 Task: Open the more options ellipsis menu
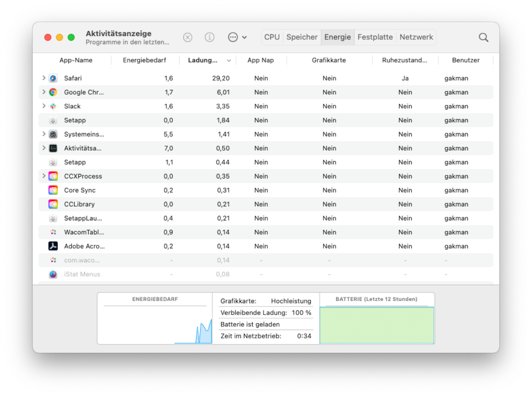click(237, 37)
